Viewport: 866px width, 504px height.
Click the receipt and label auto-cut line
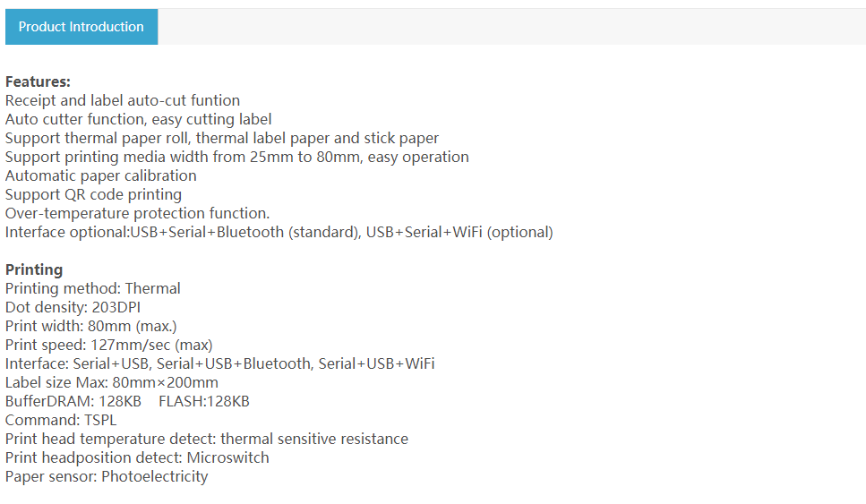(123, 100)
